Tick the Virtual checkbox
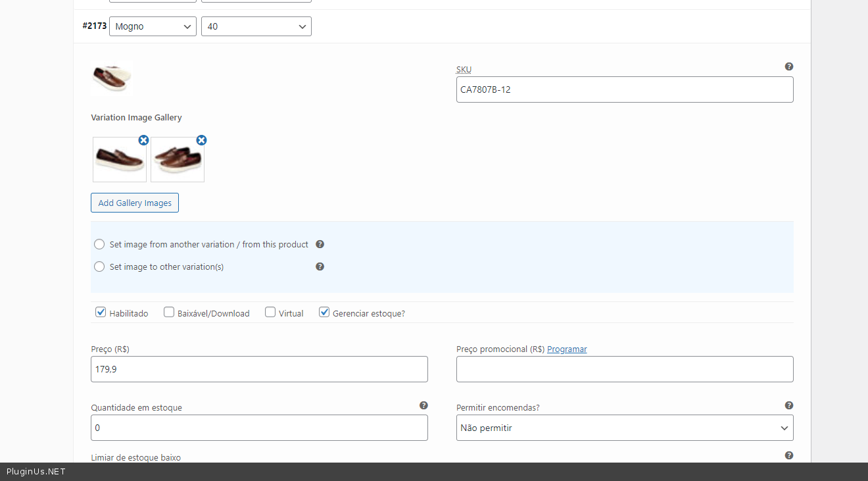This screenshot has height=481, width=868. point(270,313)
